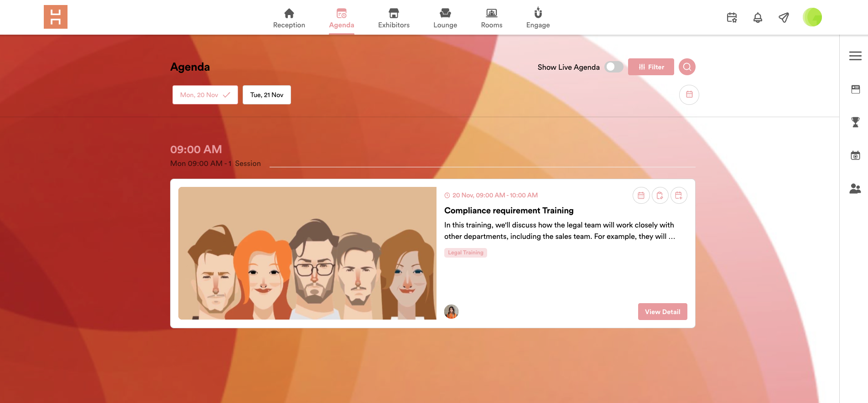
Task: Click first calendar icon on session card
Action: (x=641, y=196)
